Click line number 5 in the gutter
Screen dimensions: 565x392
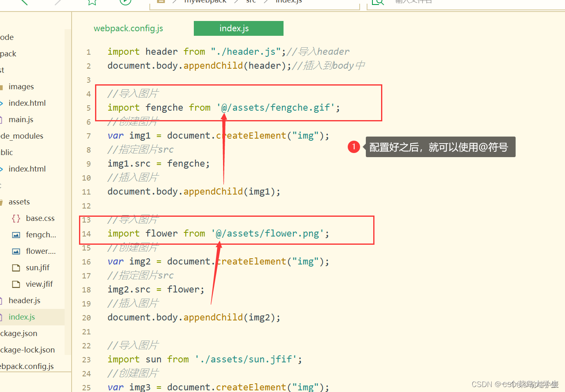88,108
